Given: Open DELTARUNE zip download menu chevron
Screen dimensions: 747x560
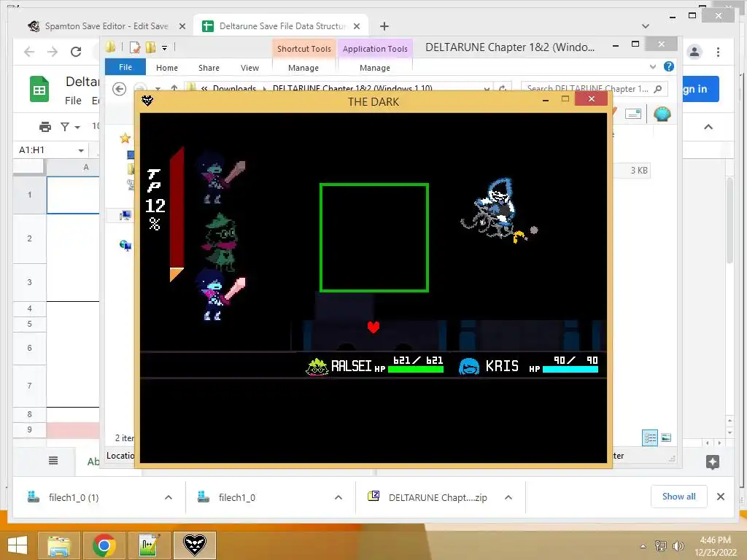Looking at the screenshot, I should [x=508, y=497].
